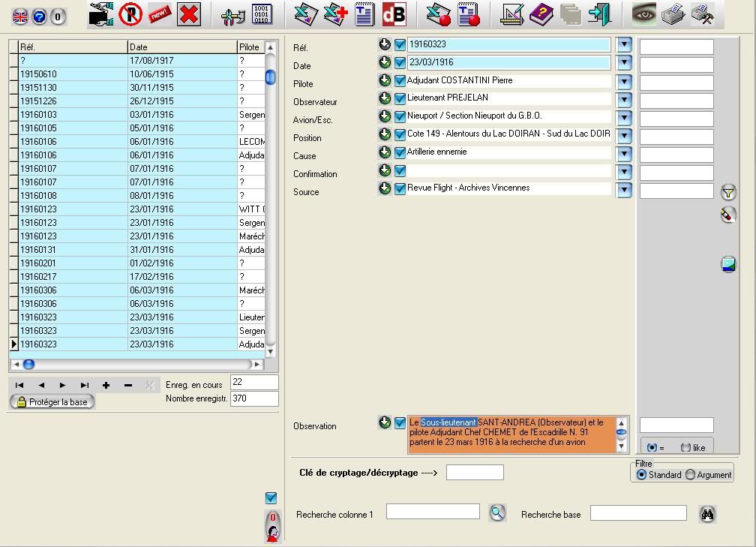Click the no-parking P toolbar icon
Screen dimensions: 756x547
coord(130,14)
